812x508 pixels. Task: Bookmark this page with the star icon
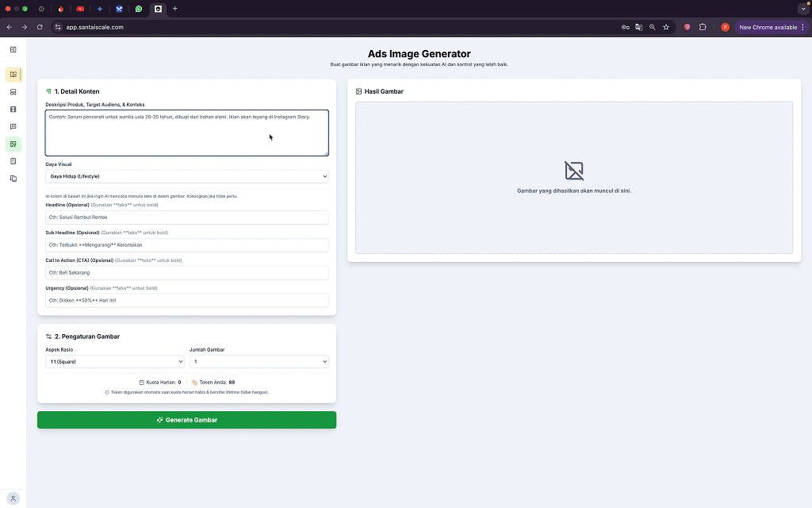(x=666, y=27)
